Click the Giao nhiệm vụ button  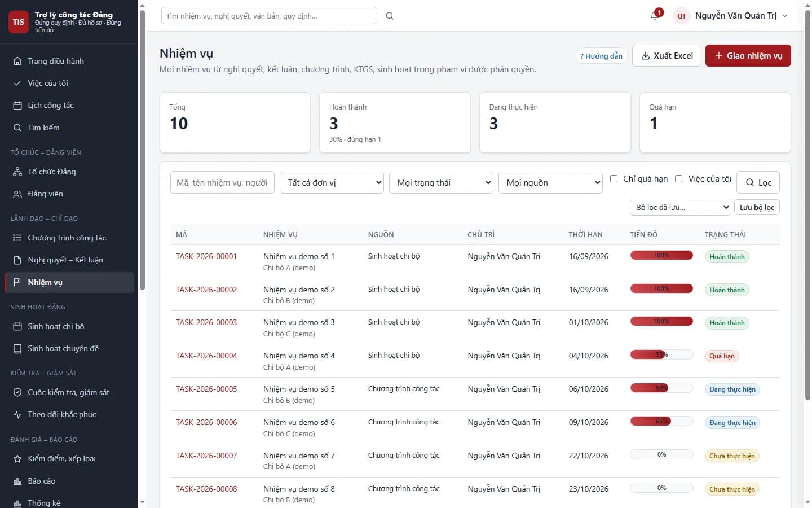click(x=748, y=55)
